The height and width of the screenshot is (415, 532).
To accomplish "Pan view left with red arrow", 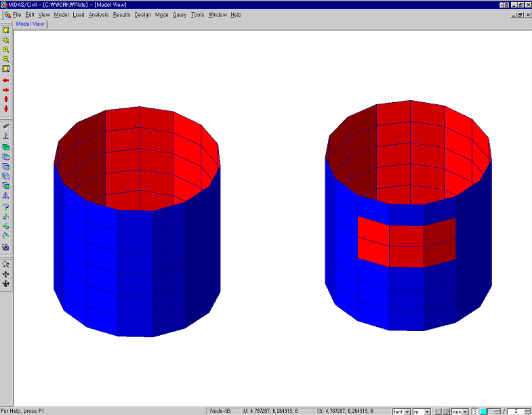I will coord(6,80).
